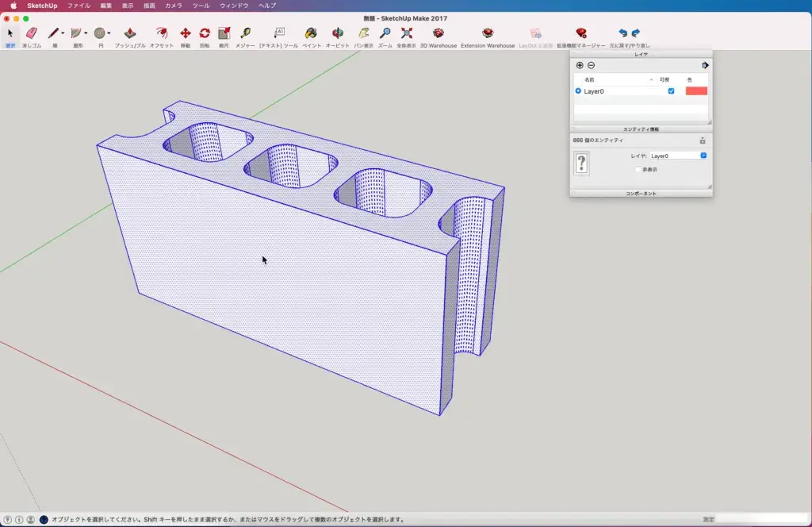Collapse the レイヤ panel header
Screen dimensions: 812x527
641,54
